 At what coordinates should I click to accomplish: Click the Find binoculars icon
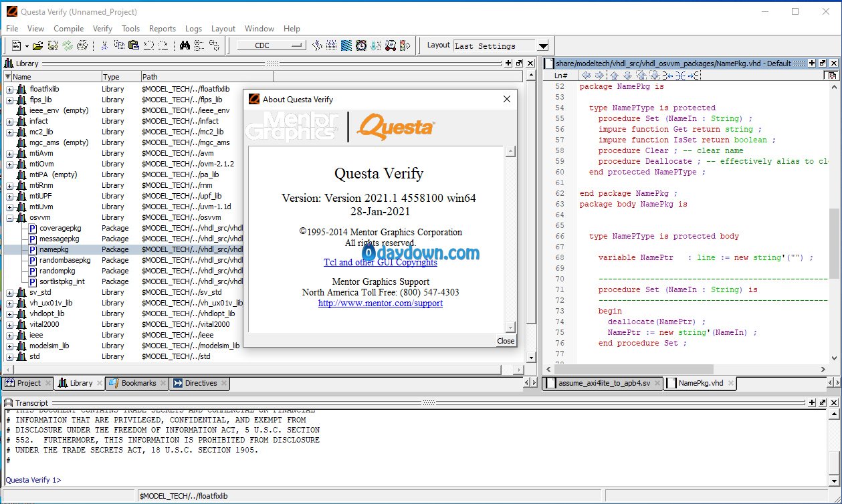(185, 46)
